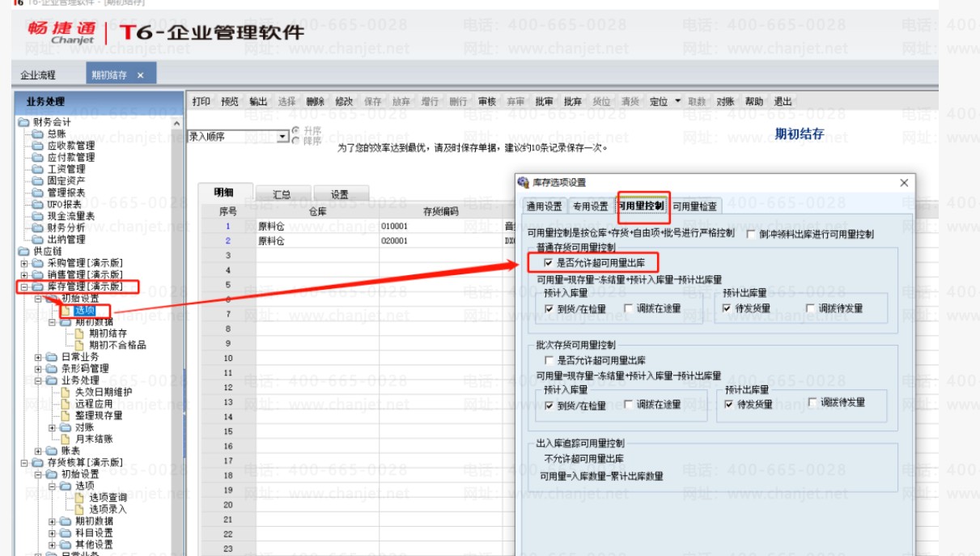980x556 pixels.
Task: Check 是否允许超可用量出库 under 批次存货可用量控制
Action: click(x=549, y=360)
